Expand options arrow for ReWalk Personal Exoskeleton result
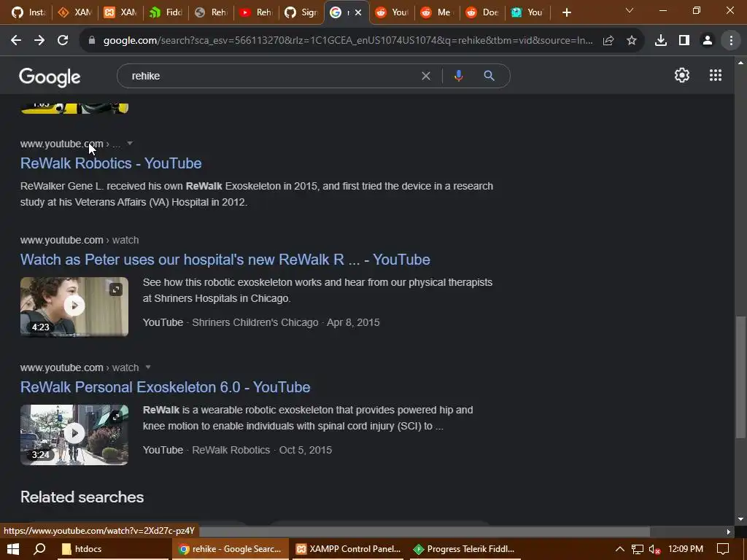 (x=147, y=367)
